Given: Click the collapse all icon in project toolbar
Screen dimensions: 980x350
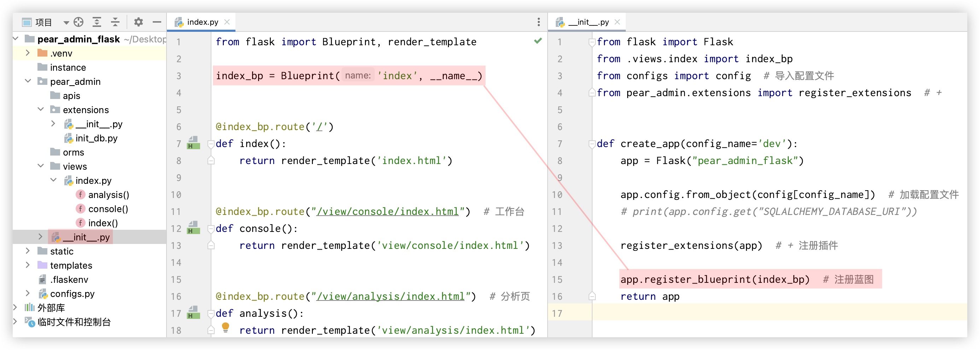Looking at the screenshot, I should [x=115, y=22].
